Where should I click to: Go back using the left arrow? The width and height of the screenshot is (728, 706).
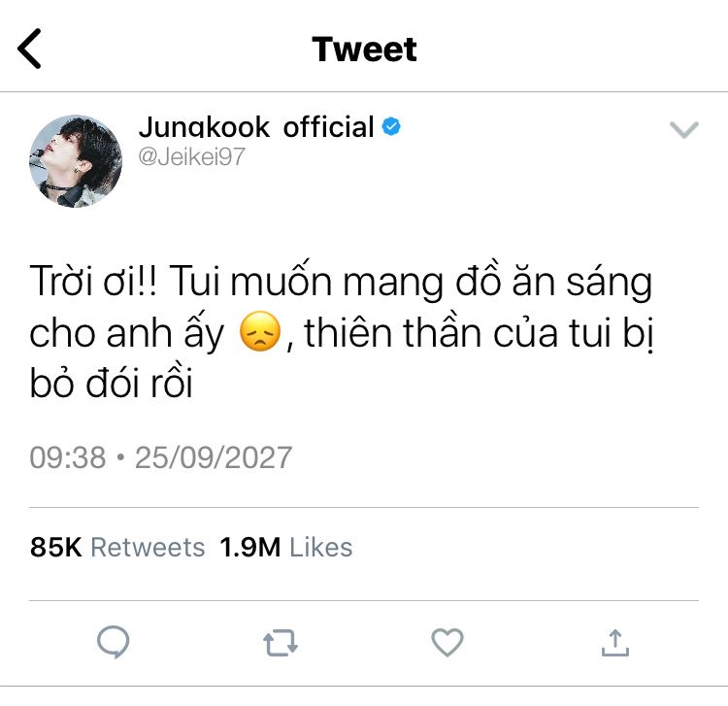29,49
